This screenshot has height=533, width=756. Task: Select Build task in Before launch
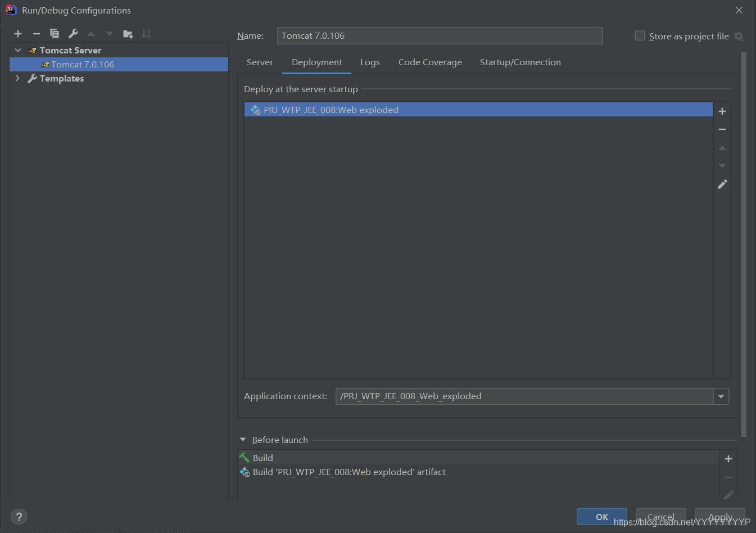[x=478, y=458]
